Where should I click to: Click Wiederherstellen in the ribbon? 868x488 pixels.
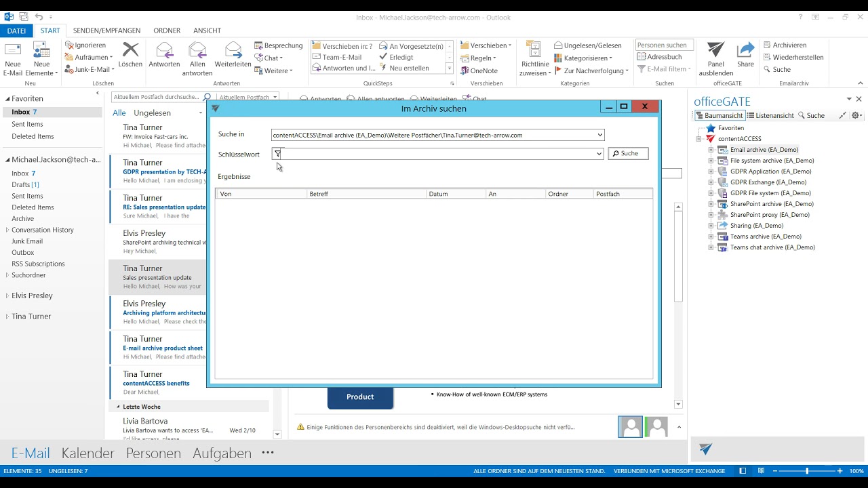[x=793, y=58]
